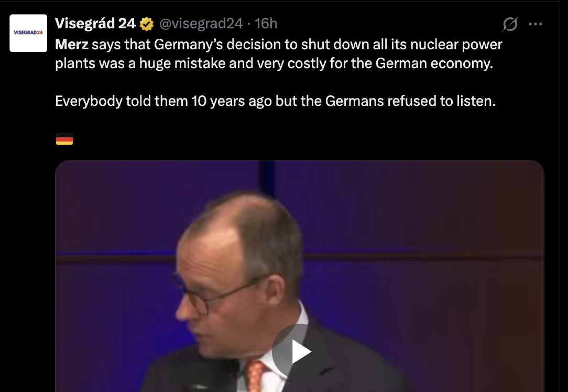Click the bold word Merz in the post

(72, 45)
